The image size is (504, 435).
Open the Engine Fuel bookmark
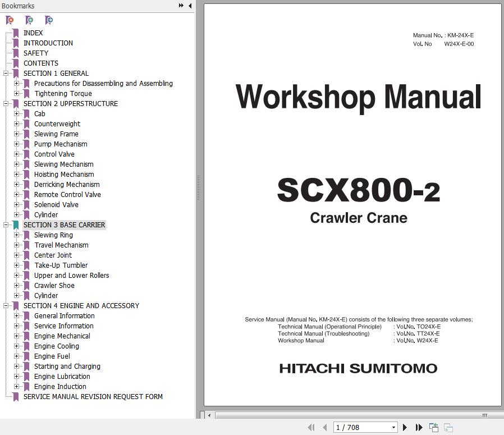pyautogui.click(x=52, y=356)
